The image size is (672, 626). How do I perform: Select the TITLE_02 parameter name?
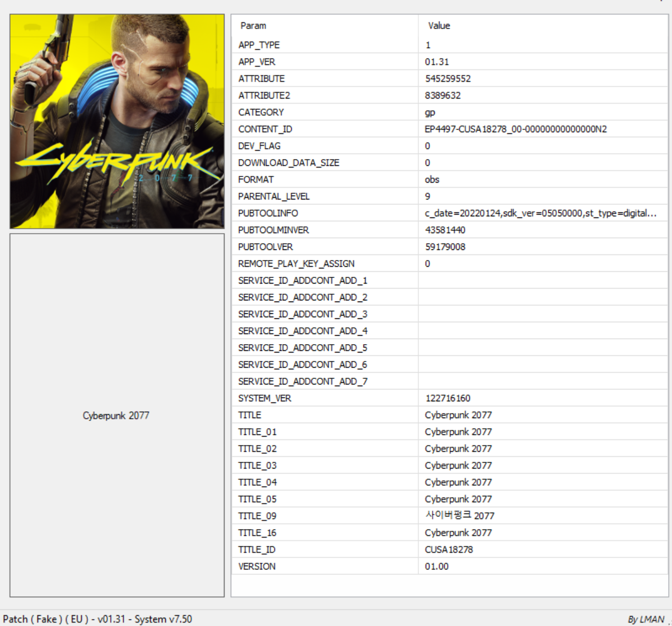(258, 448)
